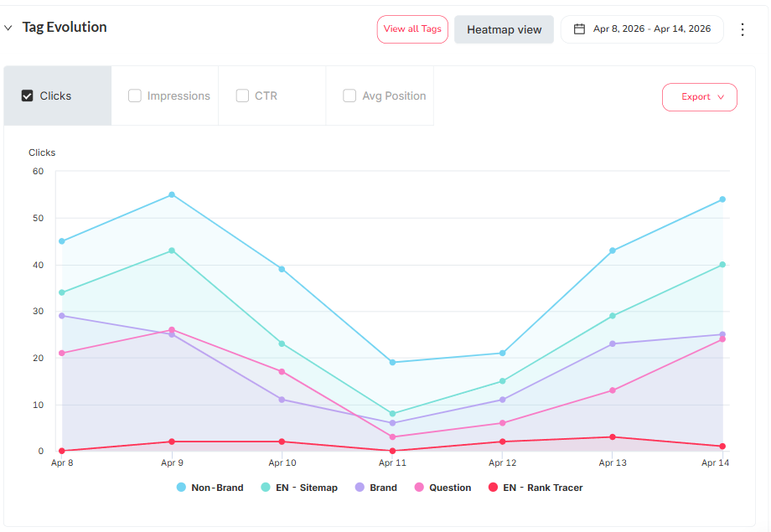Click the View all Tags button

(x=412, y=29)
